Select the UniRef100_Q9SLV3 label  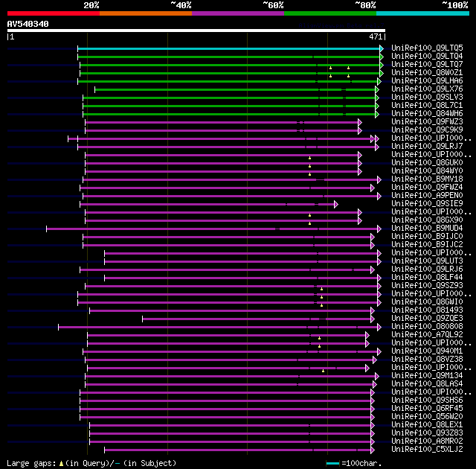point(427,98)
